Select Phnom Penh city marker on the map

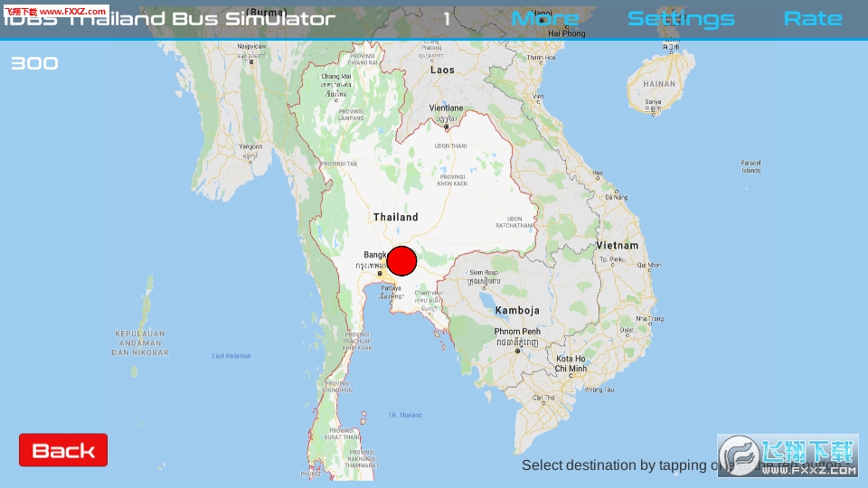(517, 351)
